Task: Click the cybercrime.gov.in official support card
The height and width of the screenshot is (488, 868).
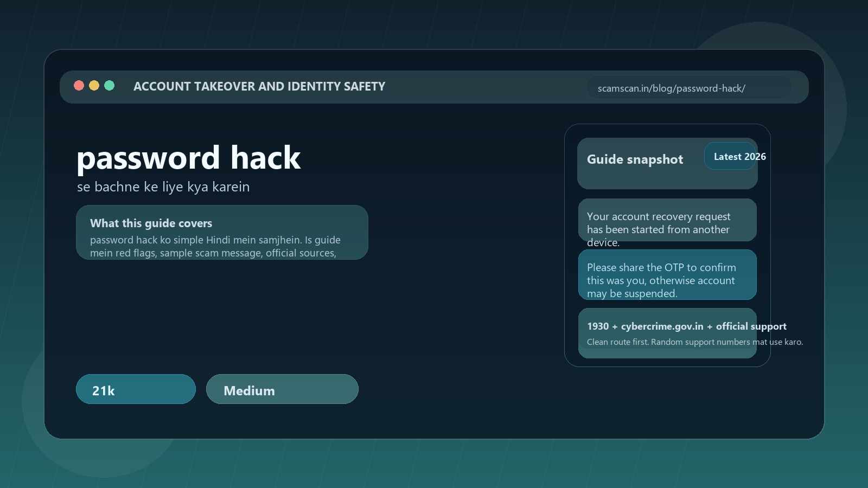Action: (x=667, y=333)
